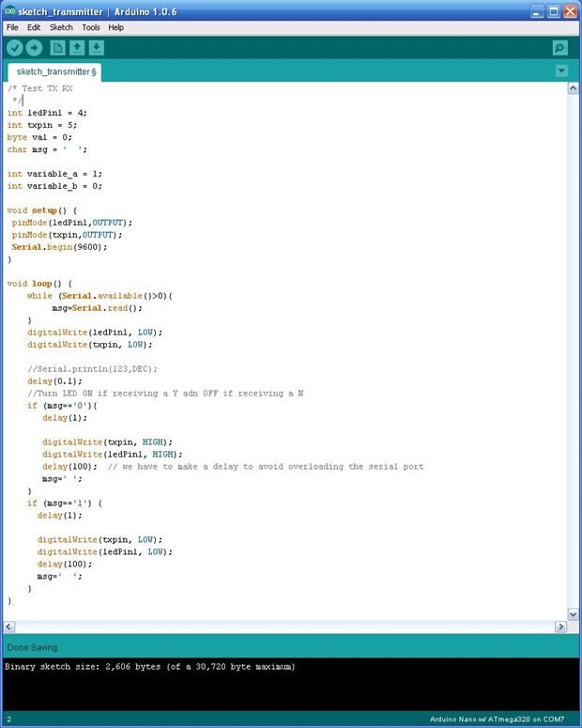Viewport: 582px width, 728px height.
Task: Maximize the Arduino window
Action: click(554, 11)
